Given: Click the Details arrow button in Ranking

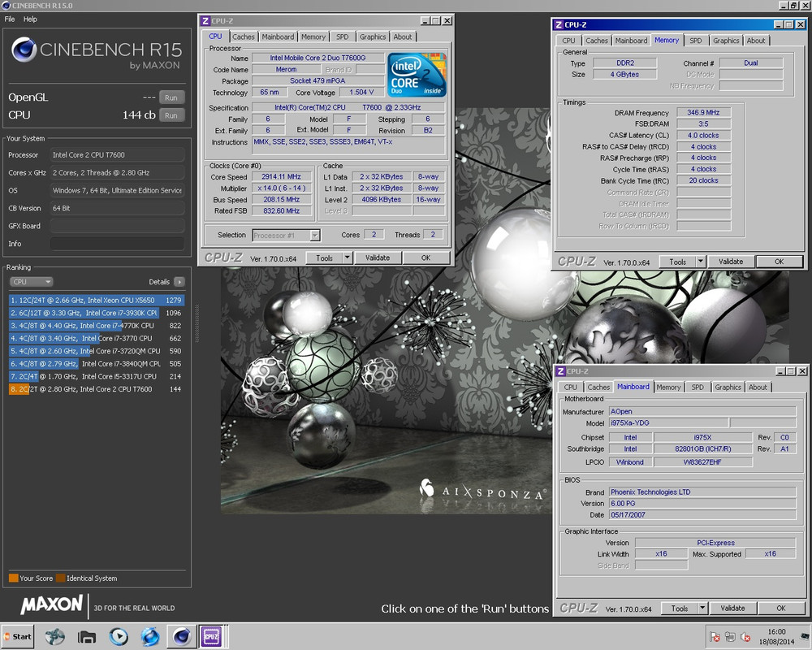Looking at the screenshot, I should click(x=179, y=282).
